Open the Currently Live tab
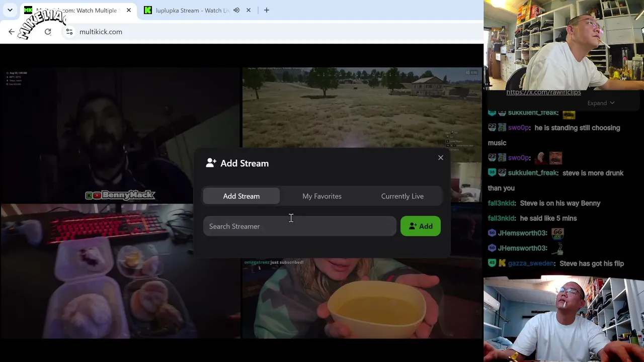 click(403, 196)
